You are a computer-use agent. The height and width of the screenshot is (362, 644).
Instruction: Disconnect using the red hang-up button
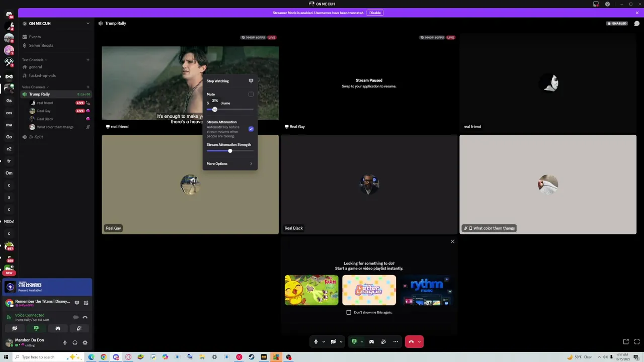point(411,342)
